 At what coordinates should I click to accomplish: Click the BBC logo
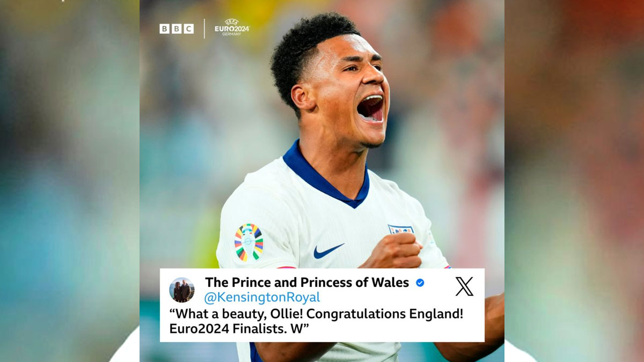pos(177,29)
